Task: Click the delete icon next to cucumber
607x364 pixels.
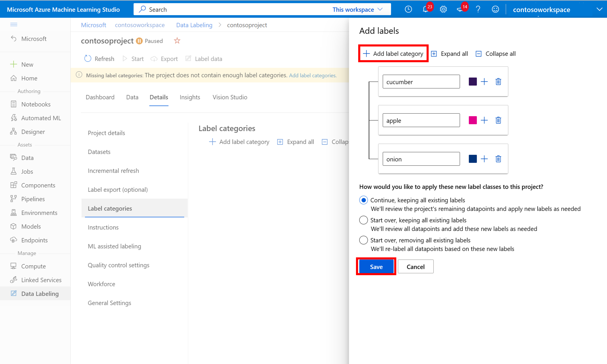Action: (x=498, y=81)
